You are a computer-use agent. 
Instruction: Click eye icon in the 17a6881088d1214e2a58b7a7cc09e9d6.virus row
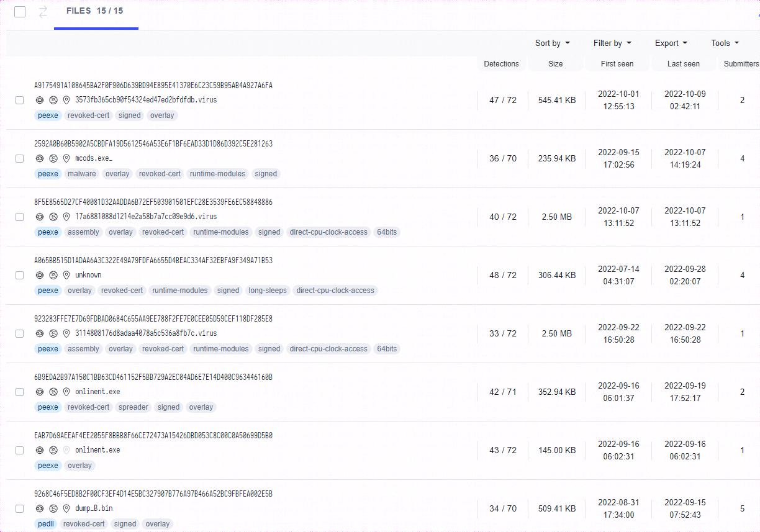40,217
